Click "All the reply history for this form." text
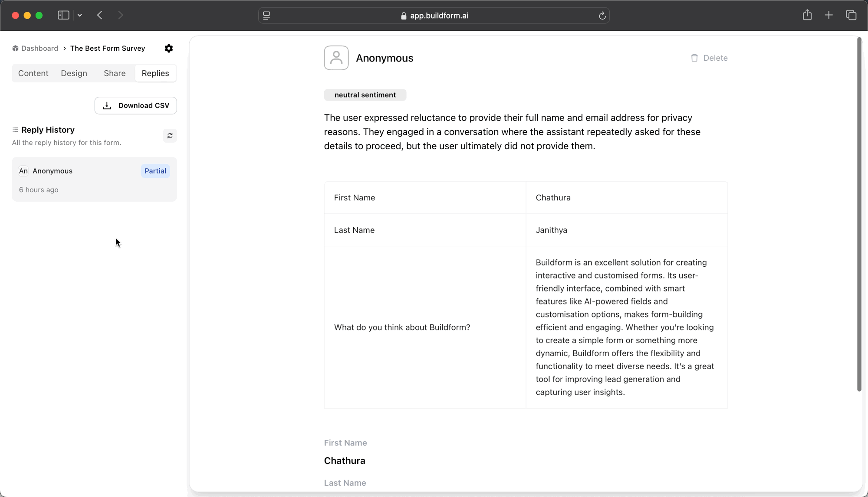The width and height of the screenshot is (868, 497). click(x=67, y=143)
